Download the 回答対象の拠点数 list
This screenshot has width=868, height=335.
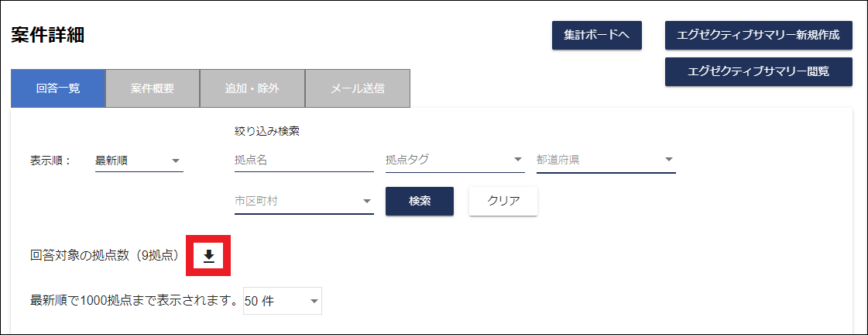[208, 255]
